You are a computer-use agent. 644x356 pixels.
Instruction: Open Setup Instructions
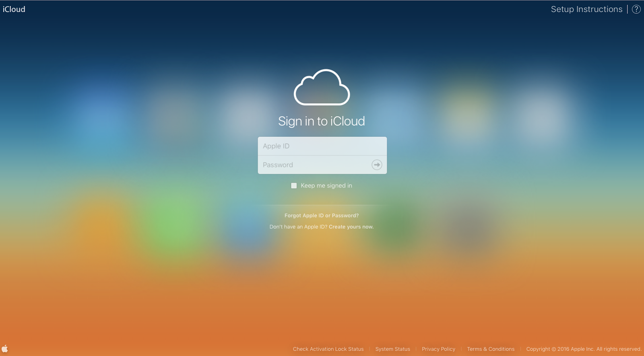pyautogui.click(x=586, y=9)
